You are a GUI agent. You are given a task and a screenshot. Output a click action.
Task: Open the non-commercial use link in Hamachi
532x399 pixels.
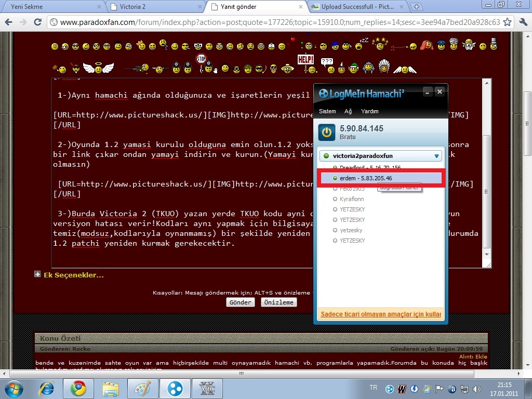pos(381,314)
